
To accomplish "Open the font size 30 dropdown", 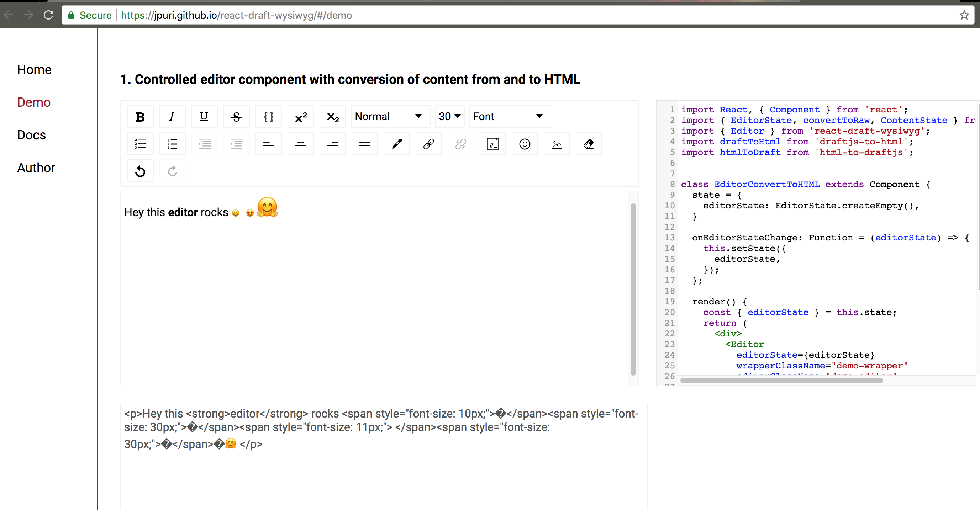I will coord(449,116).
